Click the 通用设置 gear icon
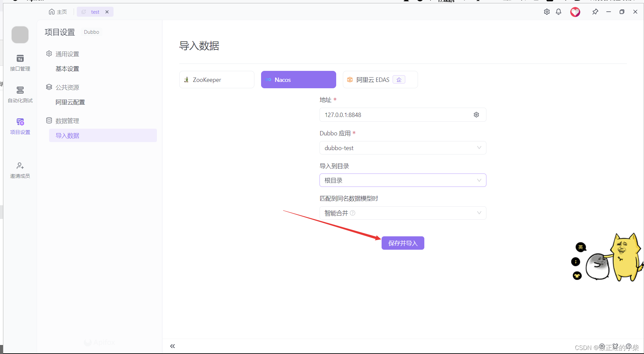 tap(49, 53)
